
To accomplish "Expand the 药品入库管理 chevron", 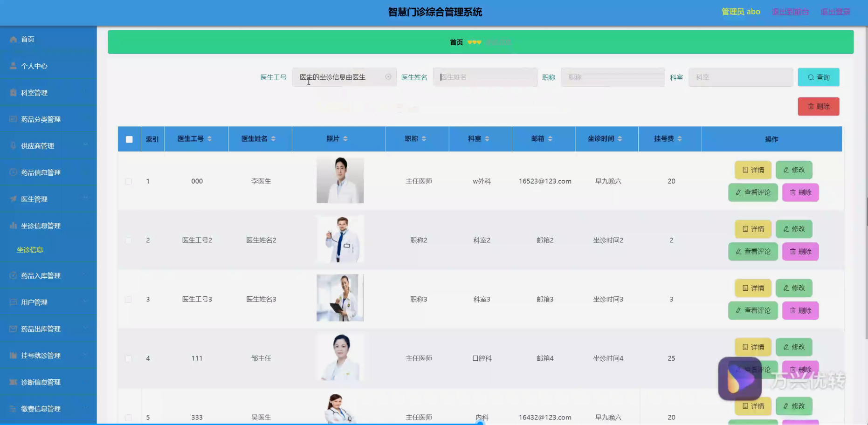I will coord(86,275).
